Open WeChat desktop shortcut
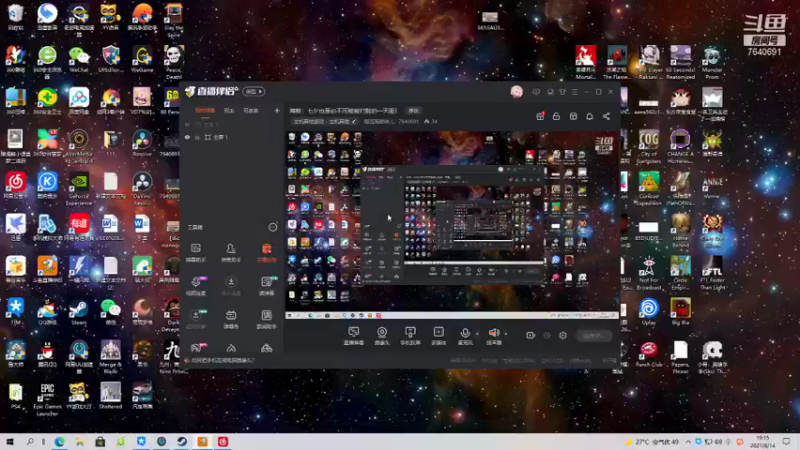800x450 pixels. [x=79, y=59]
